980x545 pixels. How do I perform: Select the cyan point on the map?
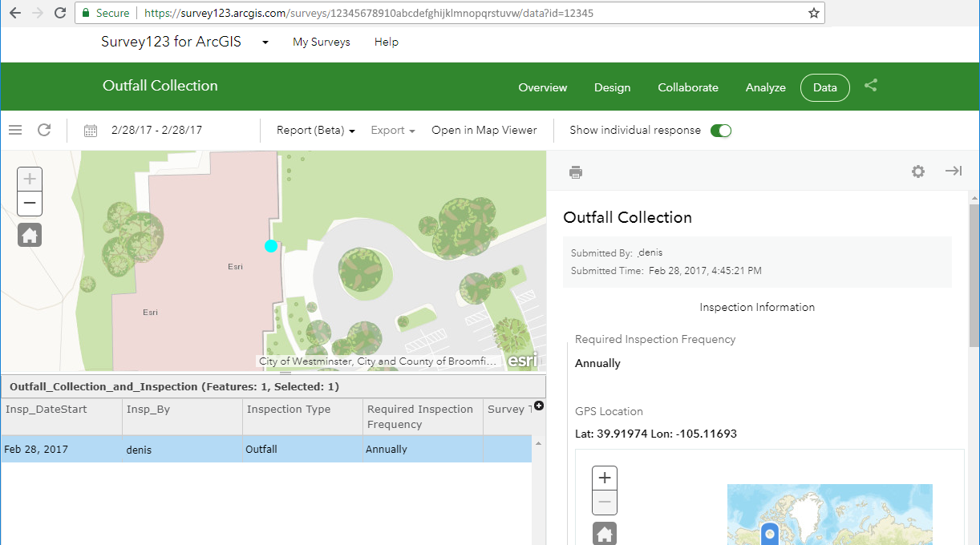[271, 246]
